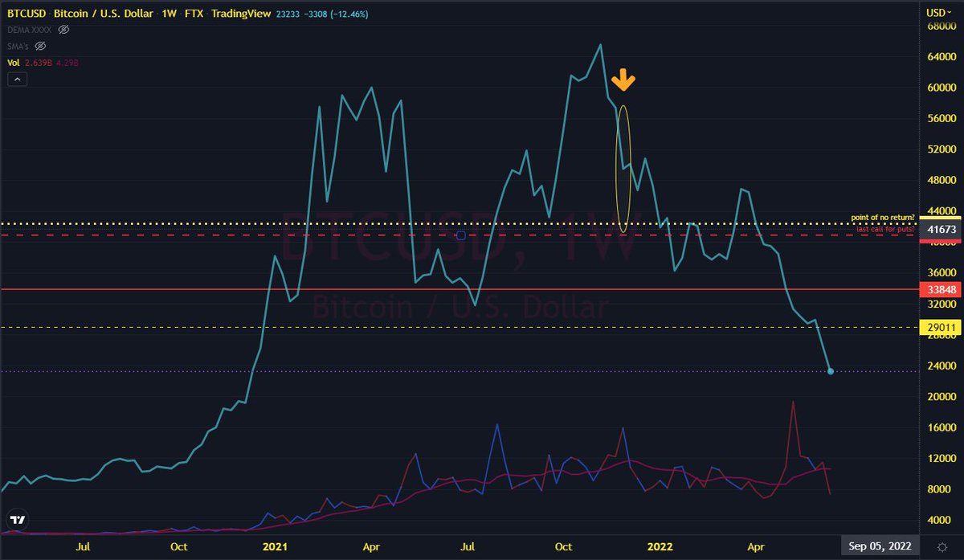This screenshot has width=964, height=560.
Task: Open chart settings gear icon
Action: click(x=942, y=546)
